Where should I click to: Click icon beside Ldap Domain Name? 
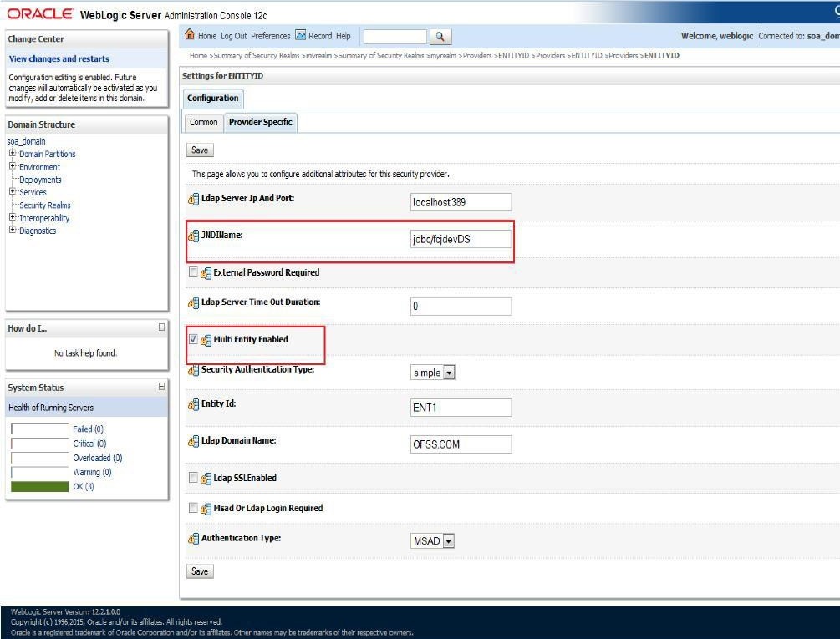coord(193,442)
